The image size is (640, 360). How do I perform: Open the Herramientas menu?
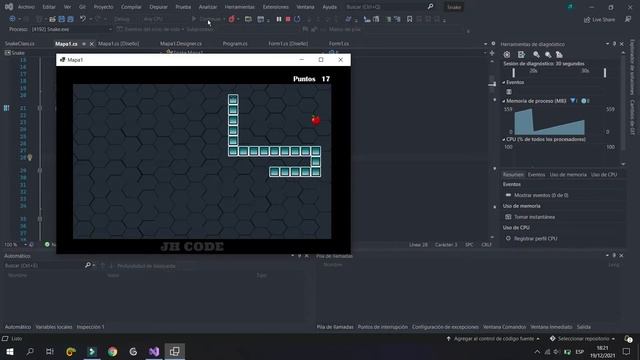click(x=240, y=7)
